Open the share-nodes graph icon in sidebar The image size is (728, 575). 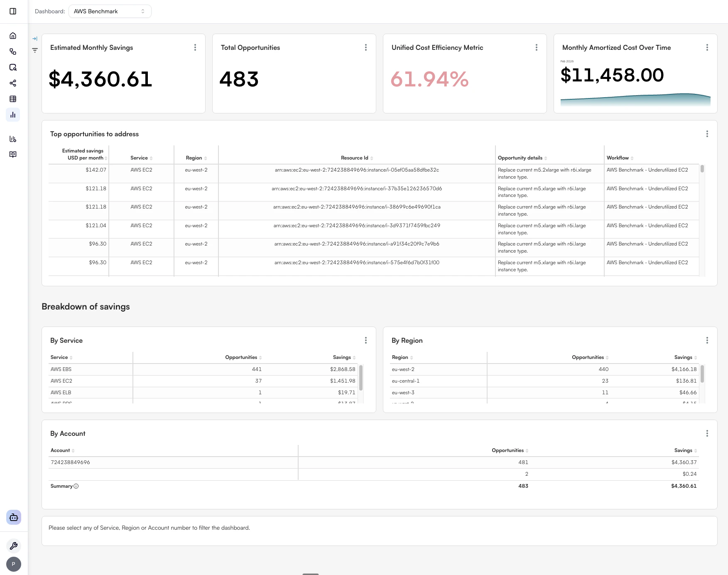tap(13, 83)
